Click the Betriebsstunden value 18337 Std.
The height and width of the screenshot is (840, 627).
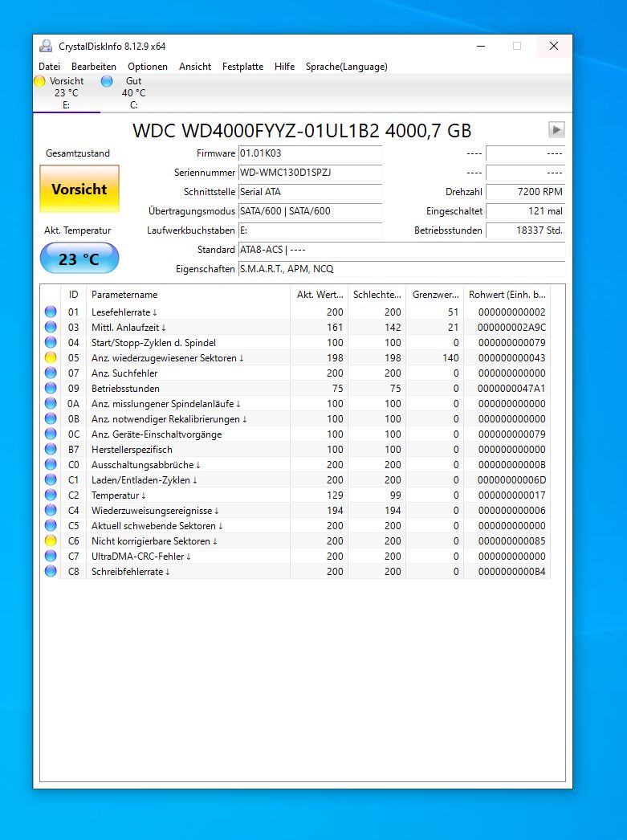pyautogui.click(x=525, y=230)
